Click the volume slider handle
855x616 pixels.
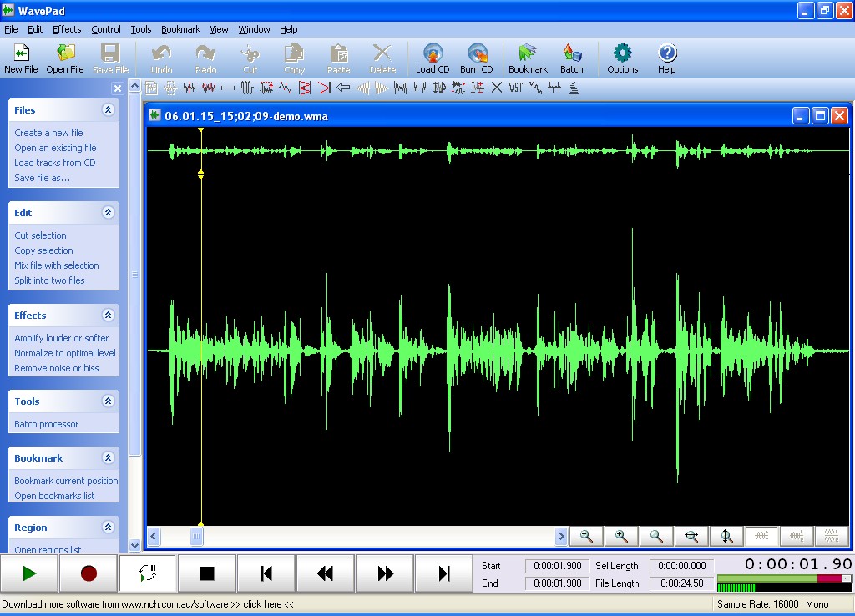(847, 578)
